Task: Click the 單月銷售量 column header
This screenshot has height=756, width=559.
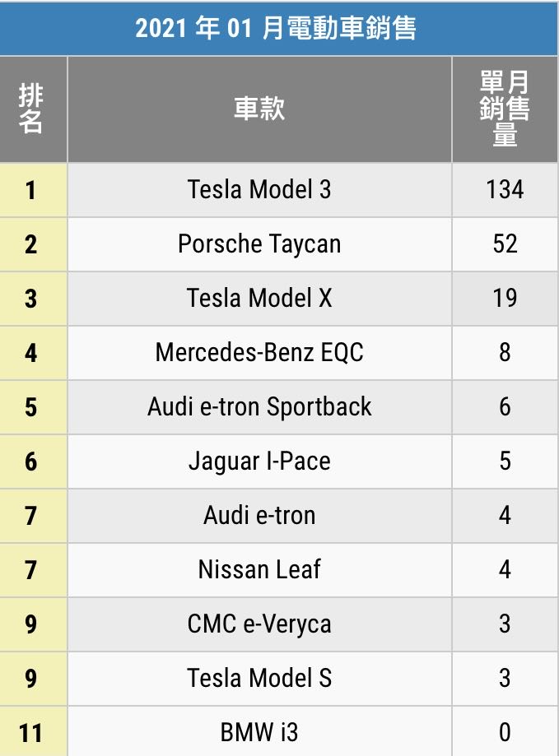Action: (505, 109)
